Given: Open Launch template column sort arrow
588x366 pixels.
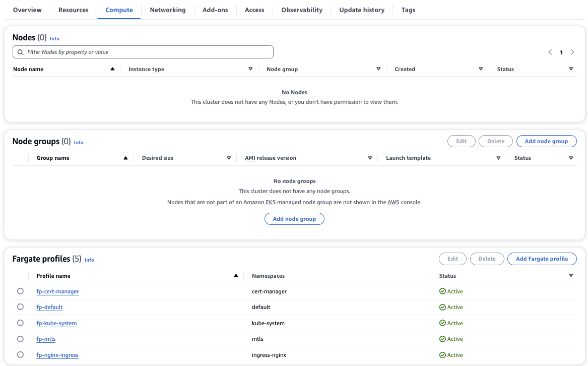Looking at the screenshot, I should pyautogui.click(x=498, y=158).
